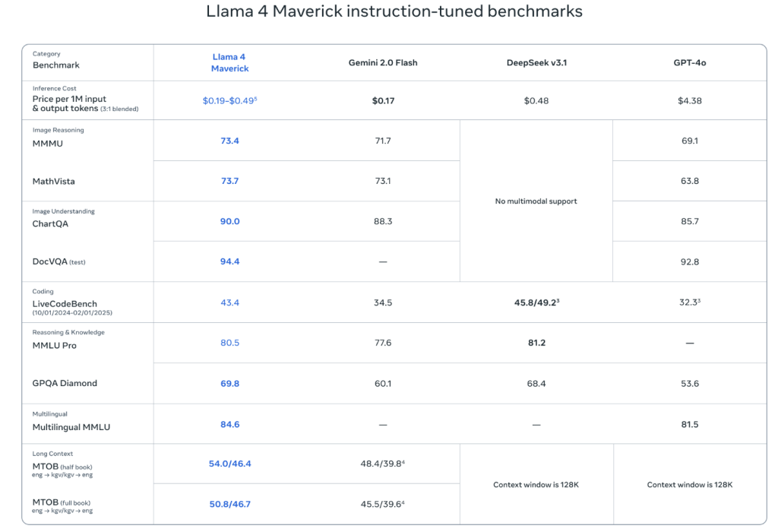
Task: Select the GPT-4o column header
Action: [x=690, y=62]
